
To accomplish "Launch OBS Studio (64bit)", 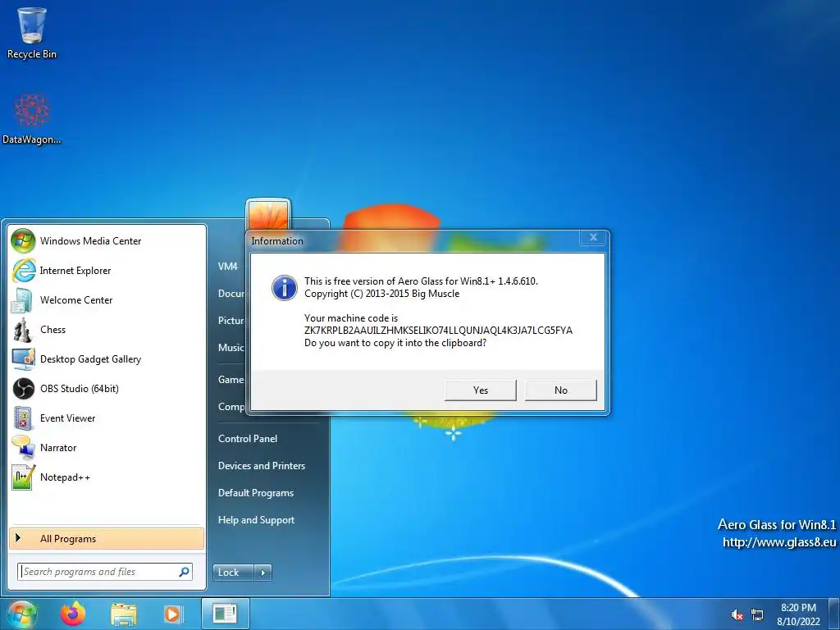I will click(106, 388).
